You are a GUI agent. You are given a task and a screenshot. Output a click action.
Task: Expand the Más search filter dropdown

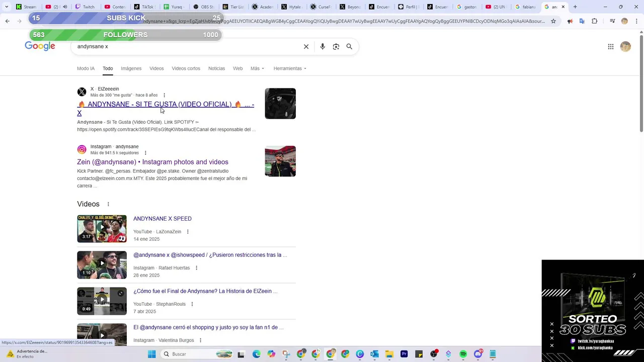257,68
